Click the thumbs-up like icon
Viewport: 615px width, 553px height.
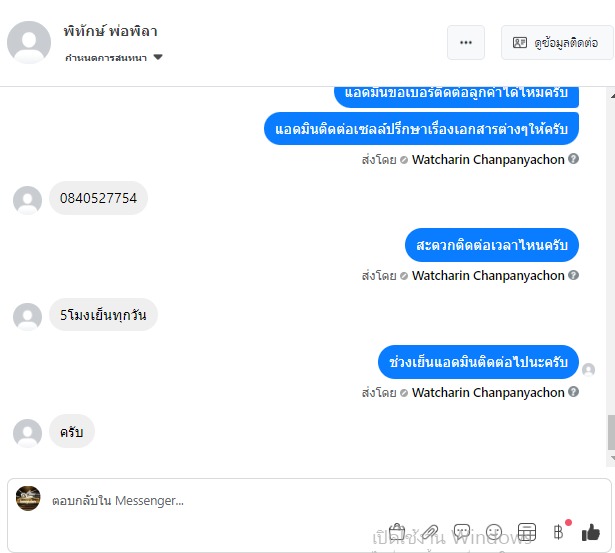pos(591,533)
